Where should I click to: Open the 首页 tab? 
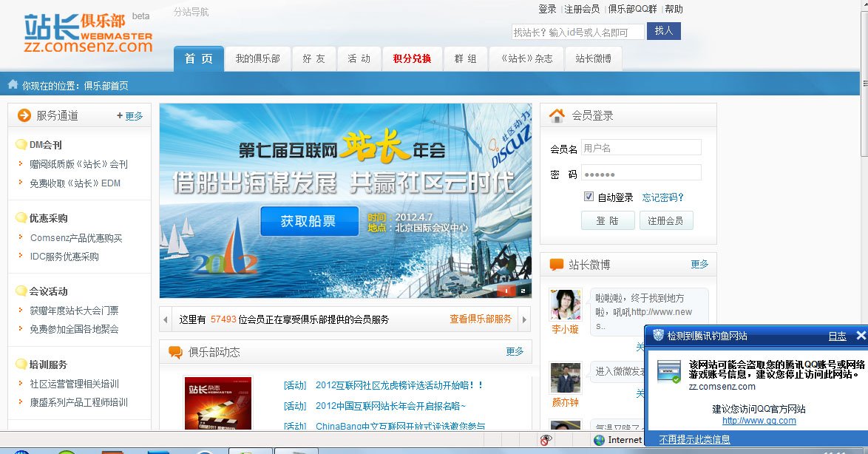199,58
